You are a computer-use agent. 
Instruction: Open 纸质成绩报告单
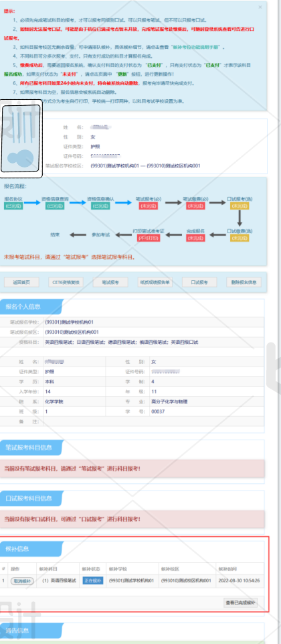(x=155, y=282)
